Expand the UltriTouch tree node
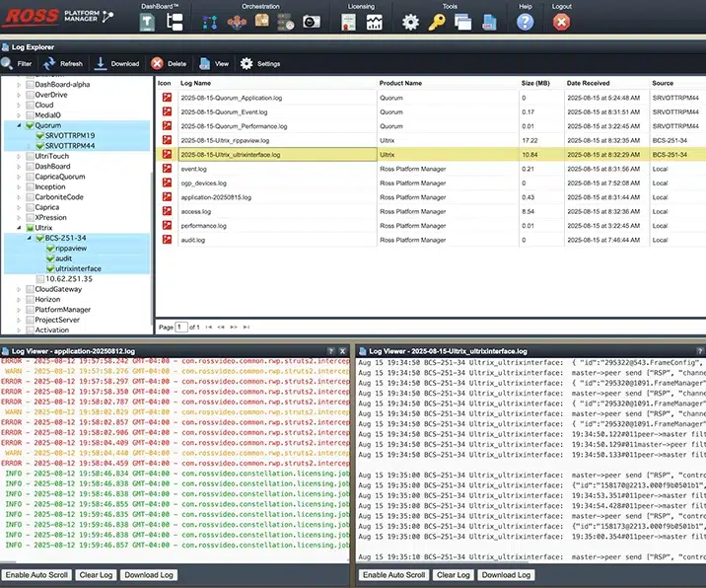The image size is (706, 588). (x=19, y=156)
